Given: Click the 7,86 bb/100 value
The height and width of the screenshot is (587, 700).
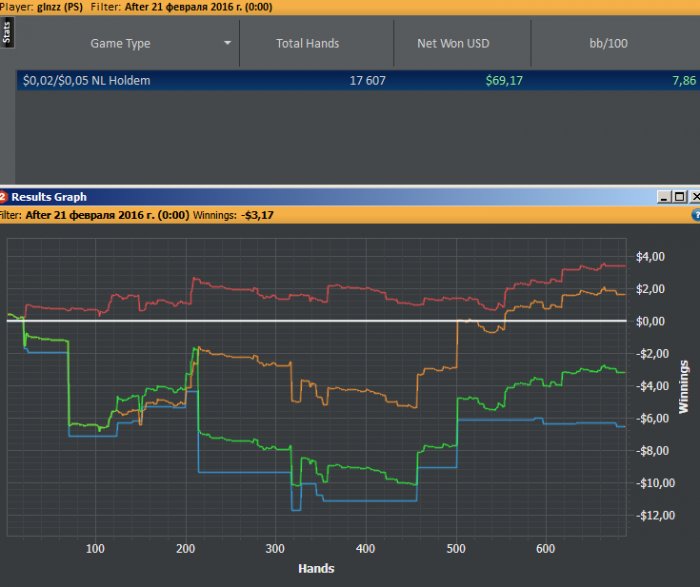Looking at the screenshot, I should tap(685, 80).
